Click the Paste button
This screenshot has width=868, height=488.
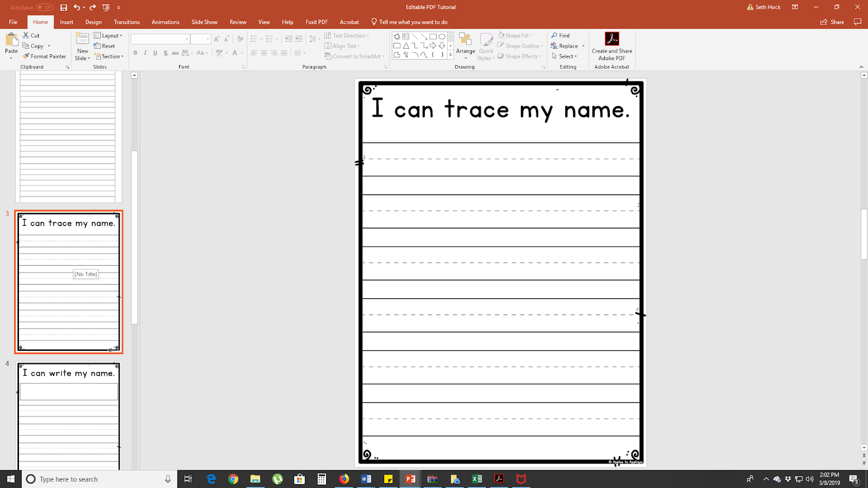point(11,46)
